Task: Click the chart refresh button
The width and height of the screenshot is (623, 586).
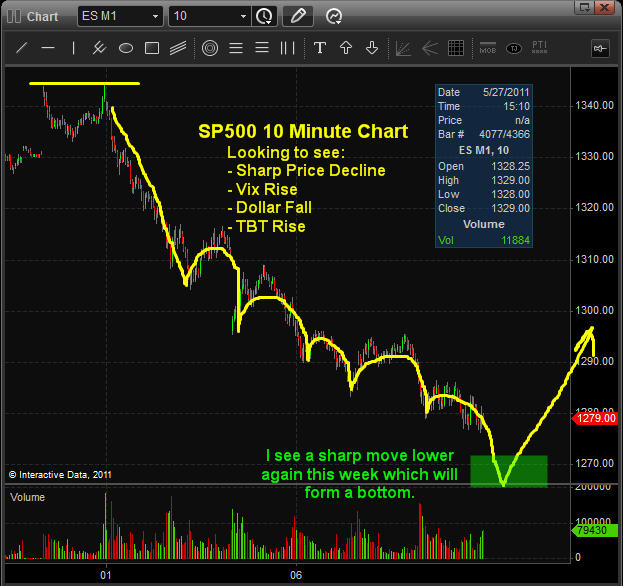Action: point(334,16)
